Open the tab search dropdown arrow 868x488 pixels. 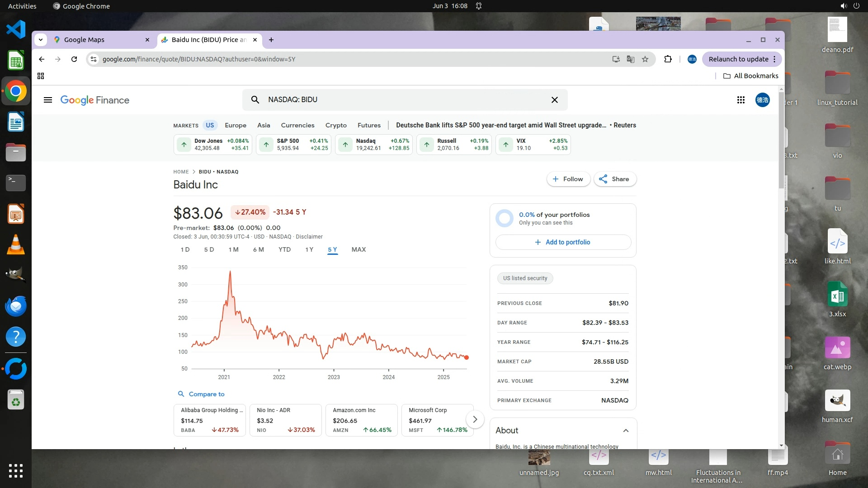(41, 40)
